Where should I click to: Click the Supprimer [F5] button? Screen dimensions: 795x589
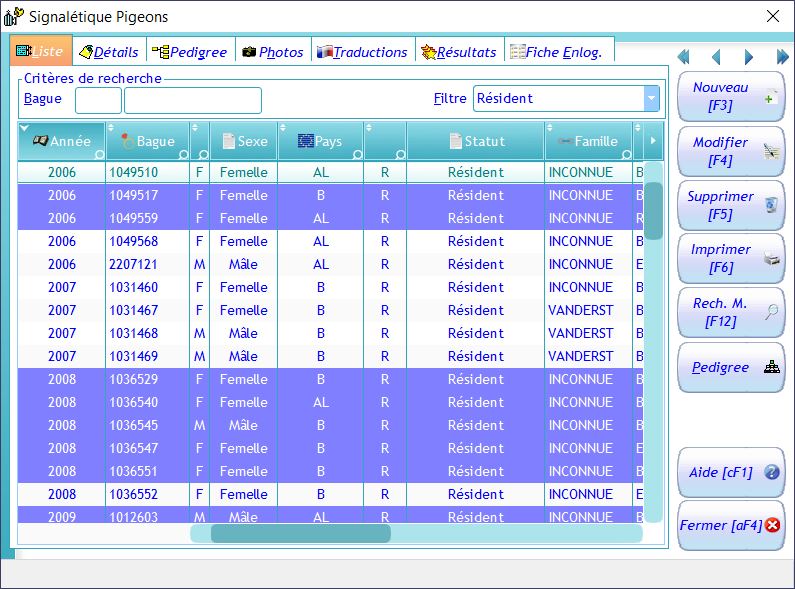tap(731, 205)
